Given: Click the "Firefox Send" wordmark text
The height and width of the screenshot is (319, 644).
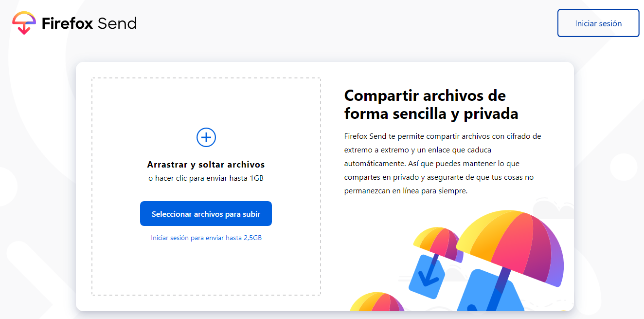Looking at the screenshot, I should tap(89, 23).
